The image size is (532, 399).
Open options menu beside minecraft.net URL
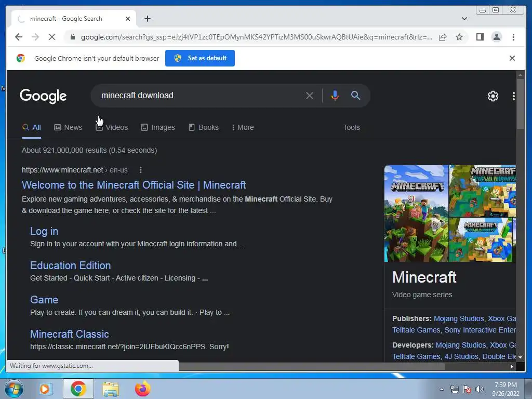click(140, 170)
